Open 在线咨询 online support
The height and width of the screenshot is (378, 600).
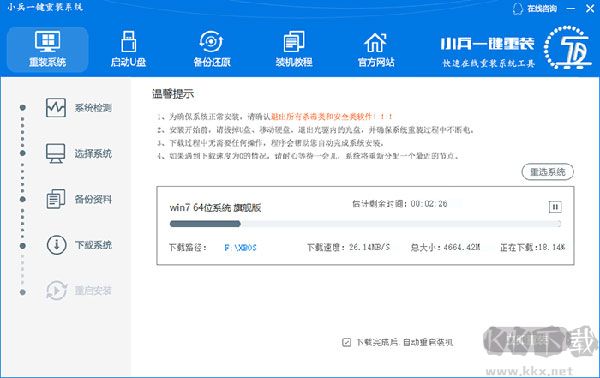coord(535,8)
